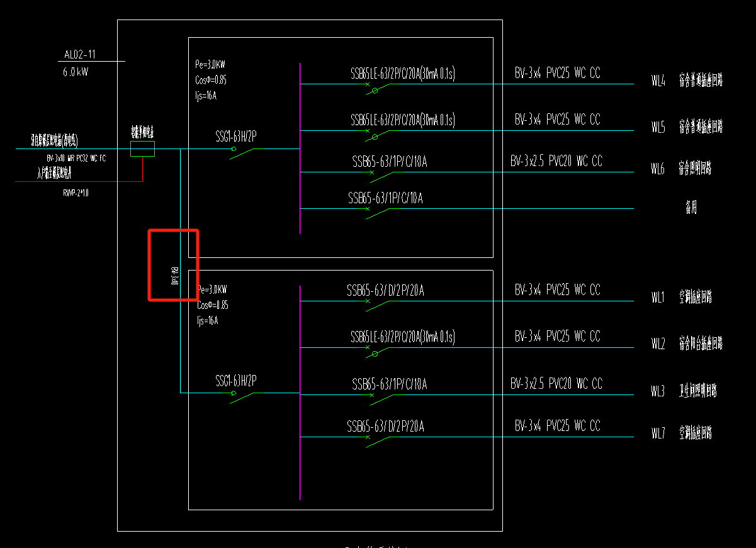Click the upper panel Cosφ=0.85 text
756x548 pixels.
pyautogui.click(x=212, y=80)
